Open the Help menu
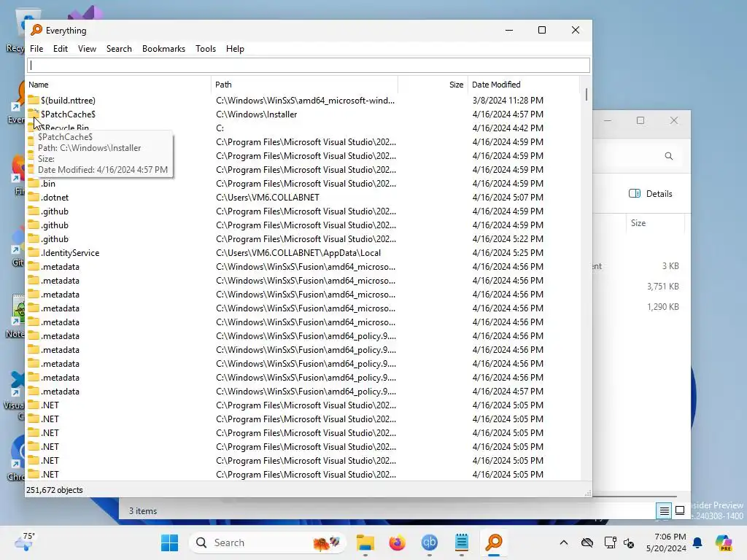 (x=235, y=49)
